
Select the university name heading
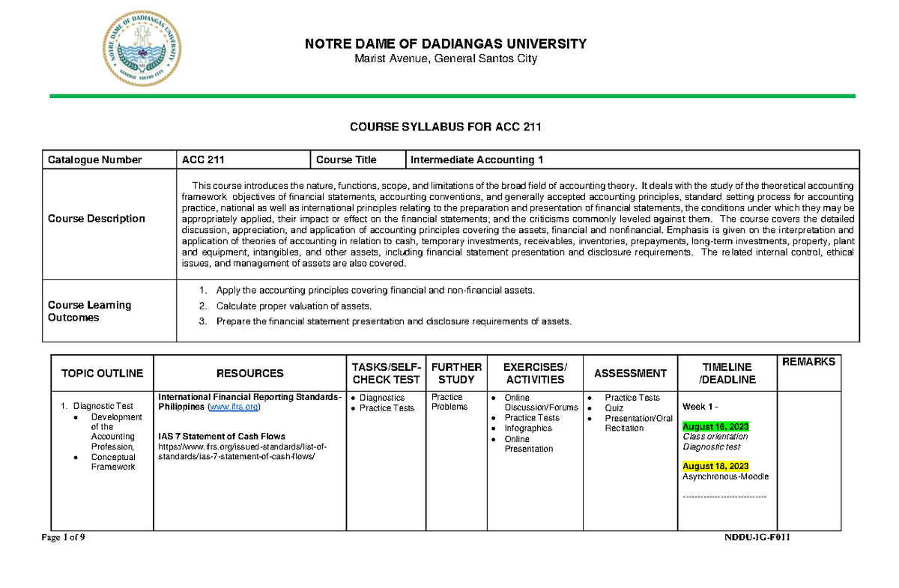coord(445,44)
